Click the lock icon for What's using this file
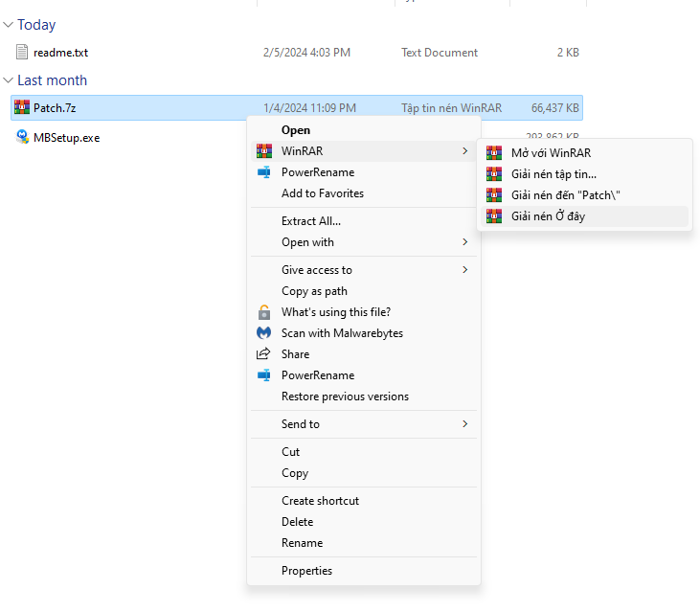700x612 pixels. pos(264,312)
